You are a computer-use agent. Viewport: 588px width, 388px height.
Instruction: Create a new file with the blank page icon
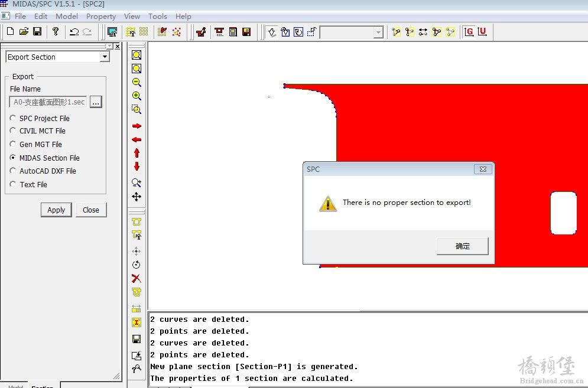[11, 32]
